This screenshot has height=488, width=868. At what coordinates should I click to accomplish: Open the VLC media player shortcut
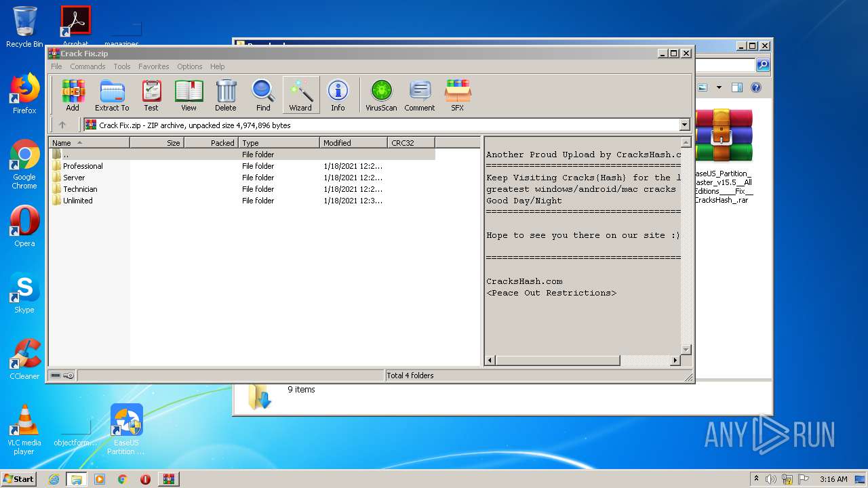point(24,430)
